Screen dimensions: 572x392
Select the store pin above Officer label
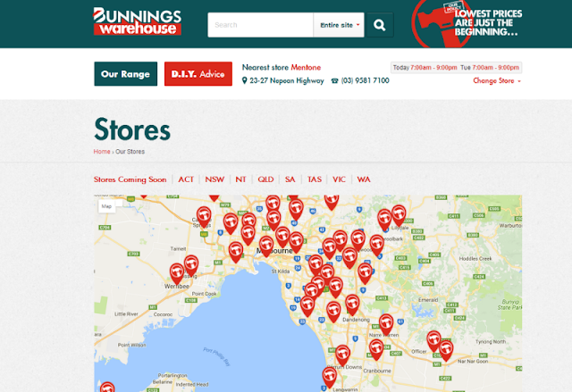(434, 341)
